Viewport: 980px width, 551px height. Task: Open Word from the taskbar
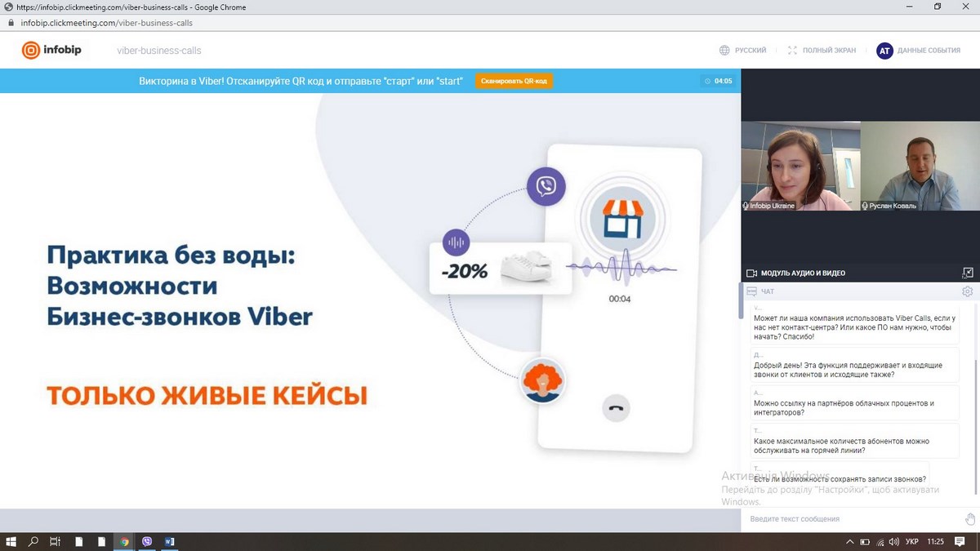tap(170, 541)
